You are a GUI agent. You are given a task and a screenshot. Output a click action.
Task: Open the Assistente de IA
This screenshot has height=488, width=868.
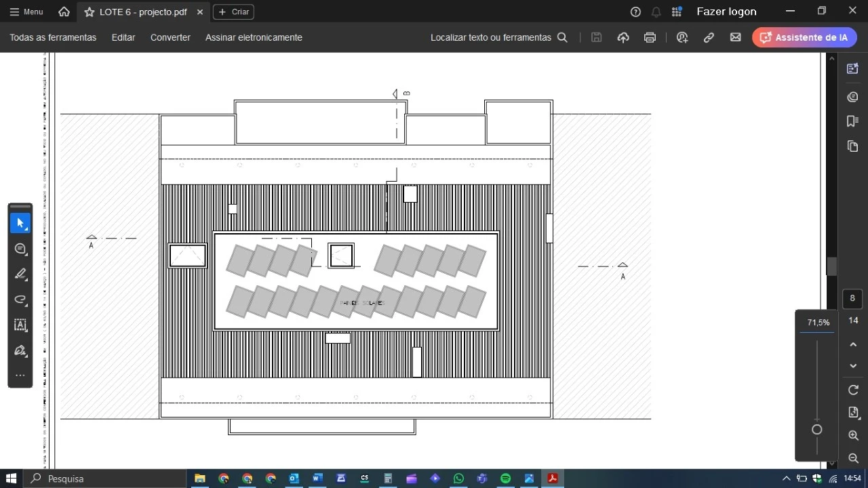coord(804,37)
